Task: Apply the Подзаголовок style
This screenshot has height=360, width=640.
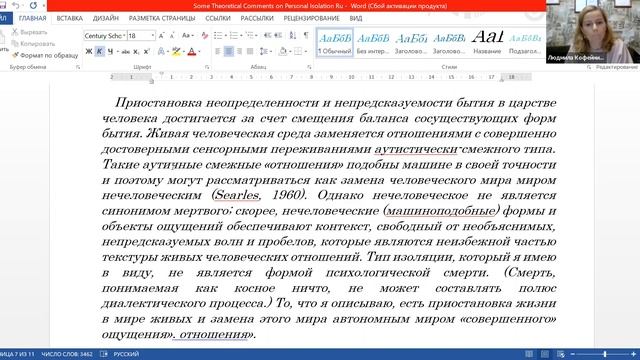Action: (525, 42)
